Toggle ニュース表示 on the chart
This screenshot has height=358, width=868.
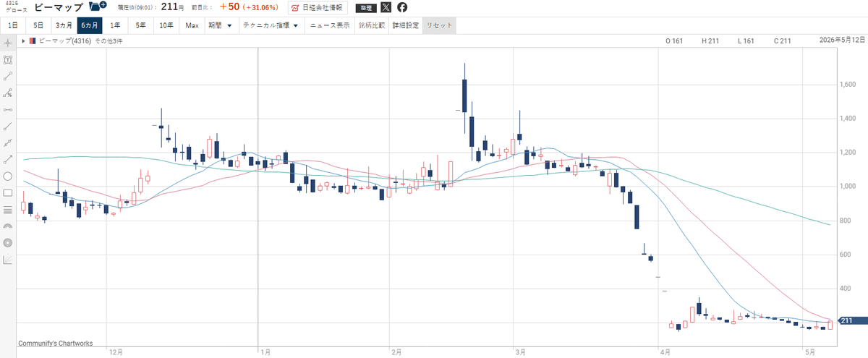330,25
